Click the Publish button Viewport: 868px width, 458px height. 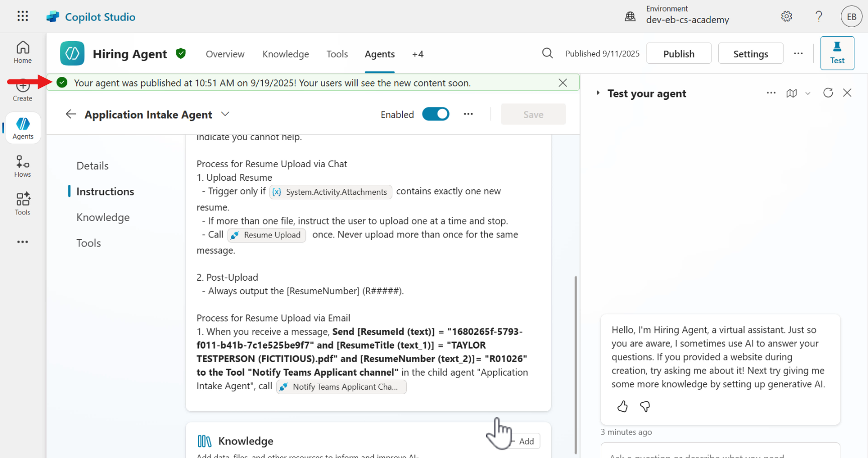(x=679, y=54)
